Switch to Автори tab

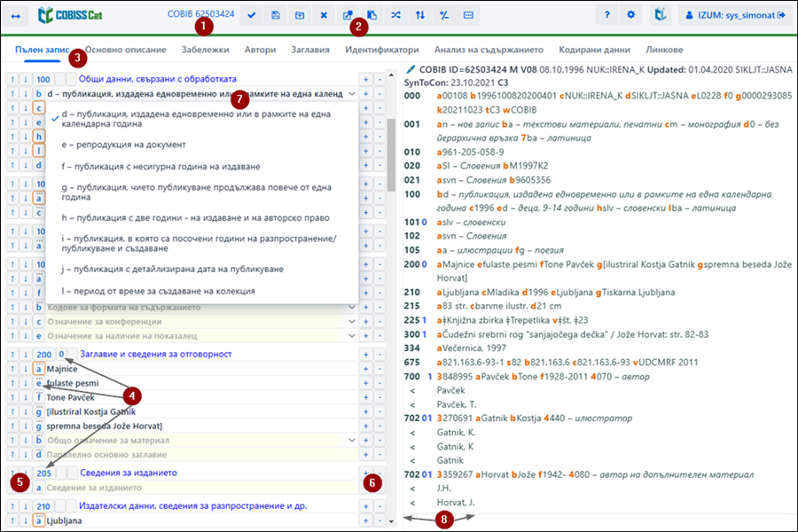260,50
